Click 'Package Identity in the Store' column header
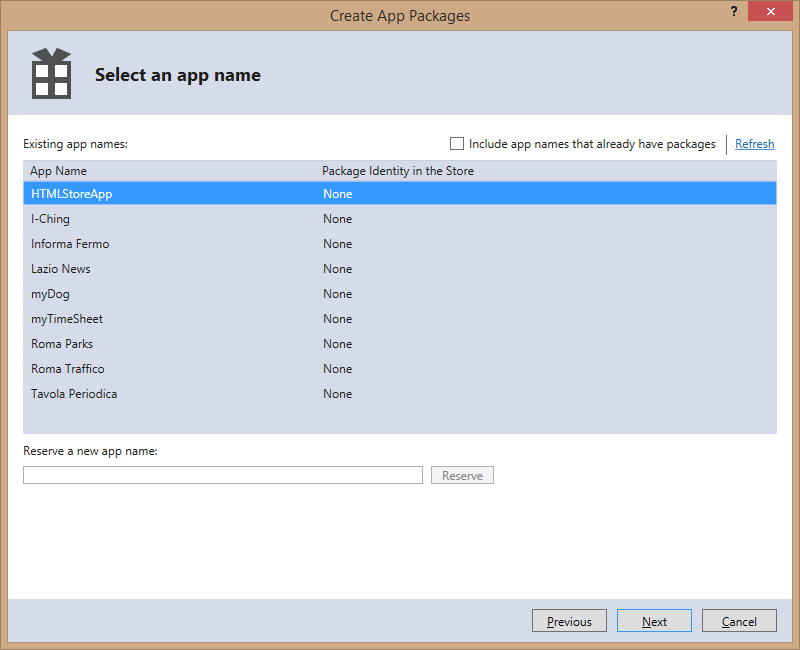The image size is (800, 650). click(398, 171)
